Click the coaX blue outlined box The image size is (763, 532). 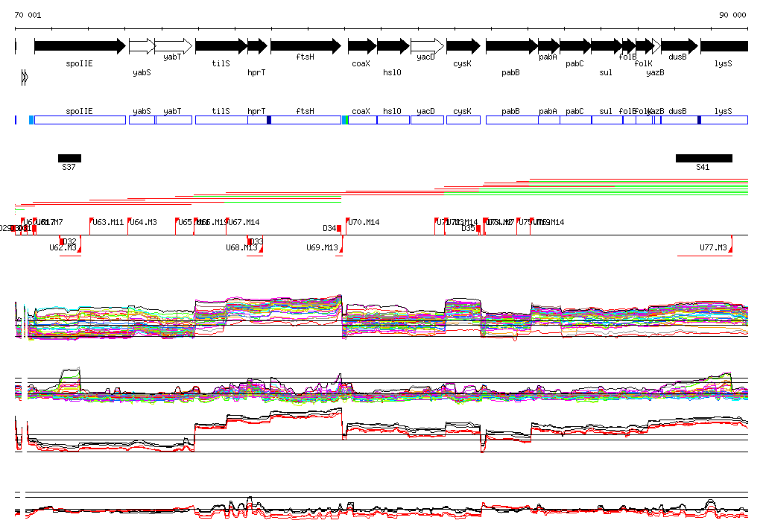tap(363, 120)
